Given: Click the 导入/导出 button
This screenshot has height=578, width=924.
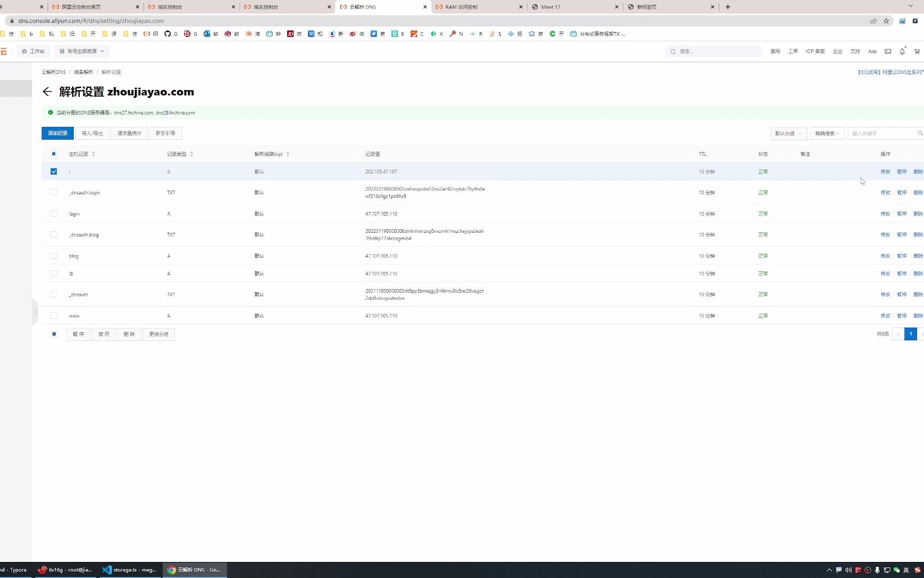Looking at the screenshot, I should [x=93, y=133].
